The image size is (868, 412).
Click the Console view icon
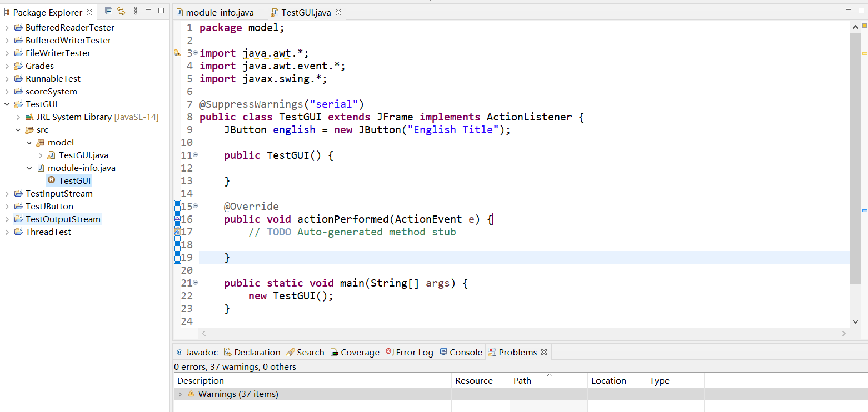(x=442, y=352)
